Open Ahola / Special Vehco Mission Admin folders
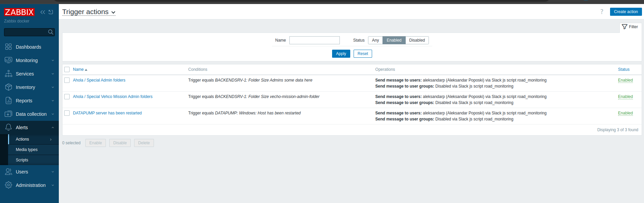644x203 pixels. click(x=113, y=97)
